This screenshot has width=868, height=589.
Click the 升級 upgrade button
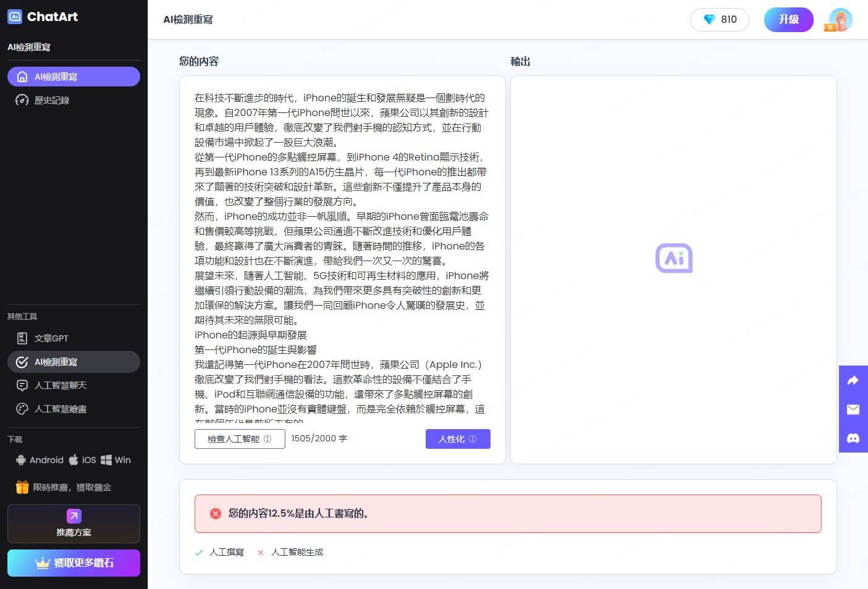tap(789, 20)
